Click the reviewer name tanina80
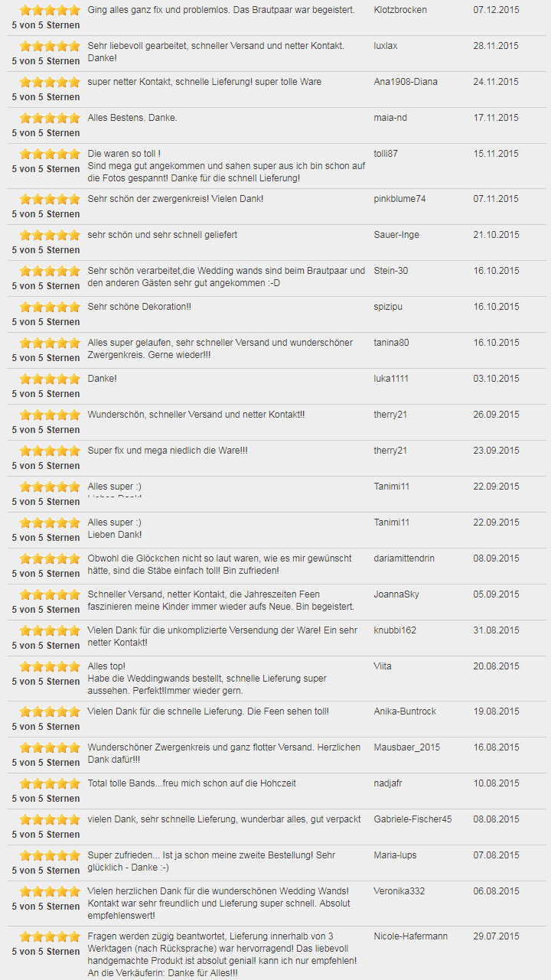 coord(391,343)
